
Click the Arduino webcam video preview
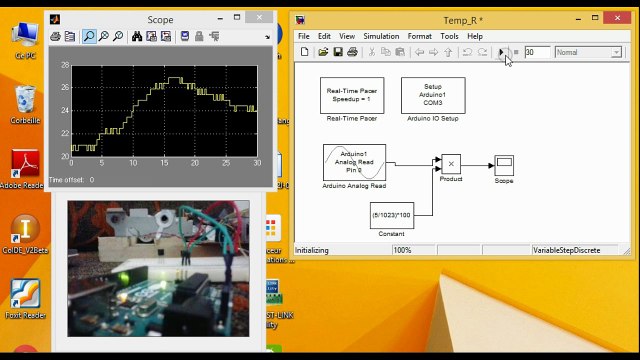[x=158, y=268]
